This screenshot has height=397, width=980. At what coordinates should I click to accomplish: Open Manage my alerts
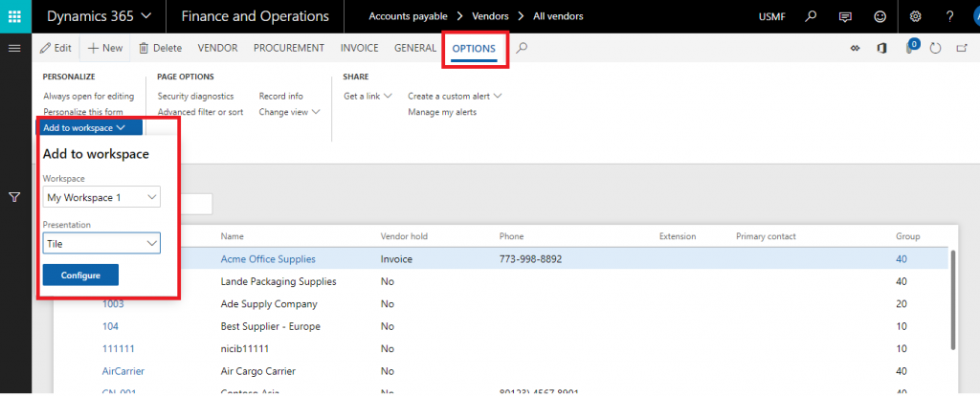coord(442,112)
